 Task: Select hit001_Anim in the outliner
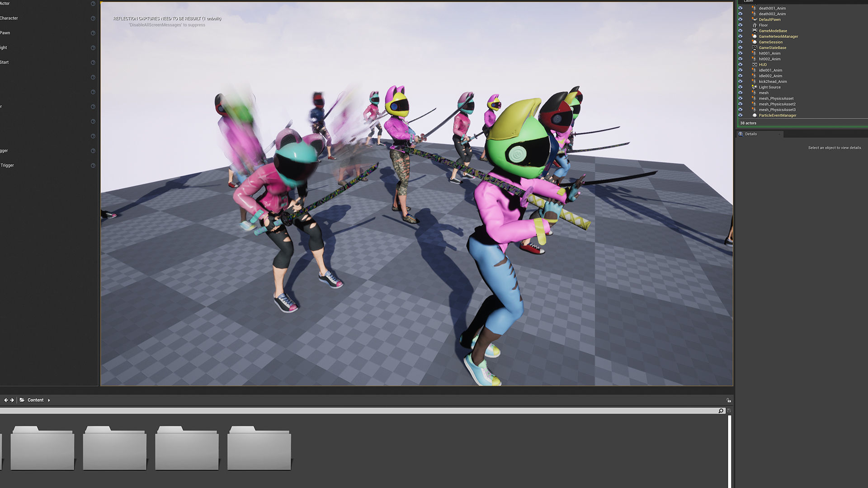pos(769,53)
